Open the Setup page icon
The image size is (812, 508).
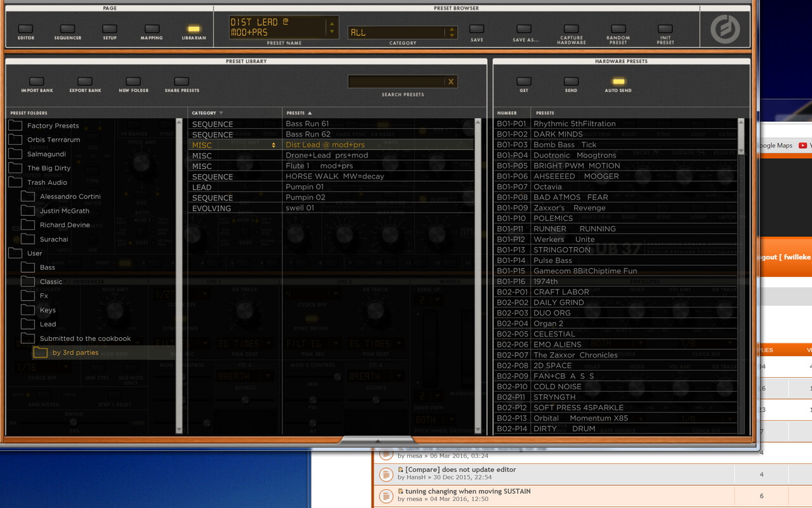pyautogui.click(x=109, y=29)
